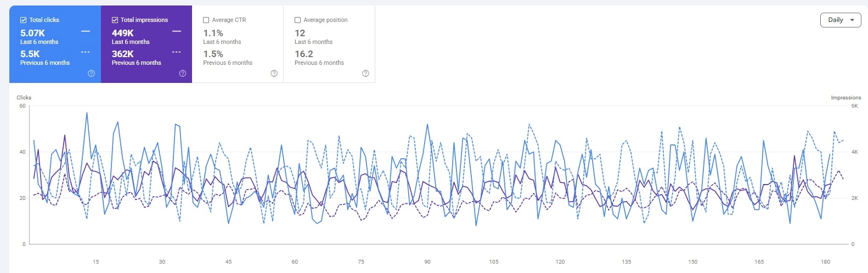This screenshot has width=868, height=273.
Task: Click the 90 day x-axis label
Action: (x=427, y=261)
